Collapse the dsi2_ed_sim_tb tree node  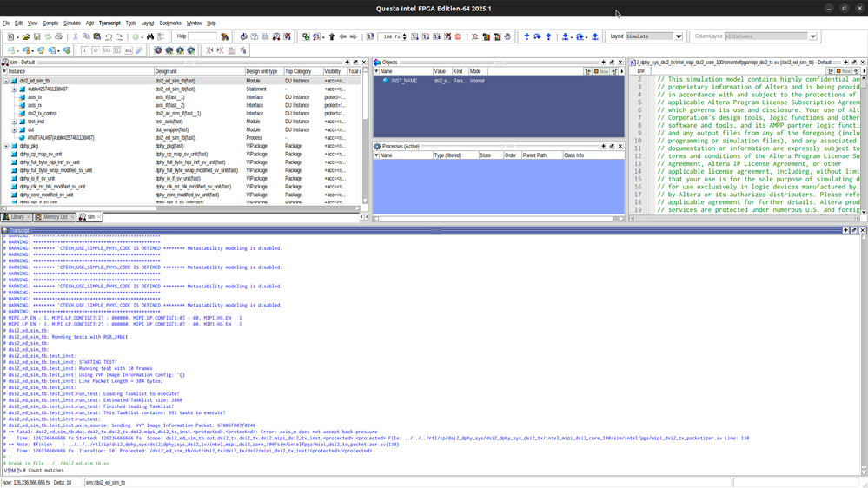6,81
